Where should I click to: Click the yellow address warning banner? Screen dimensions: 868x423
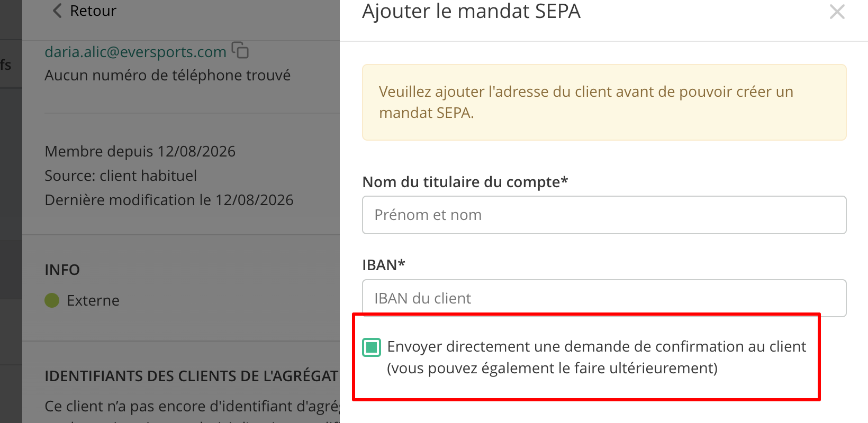[604, 102]
